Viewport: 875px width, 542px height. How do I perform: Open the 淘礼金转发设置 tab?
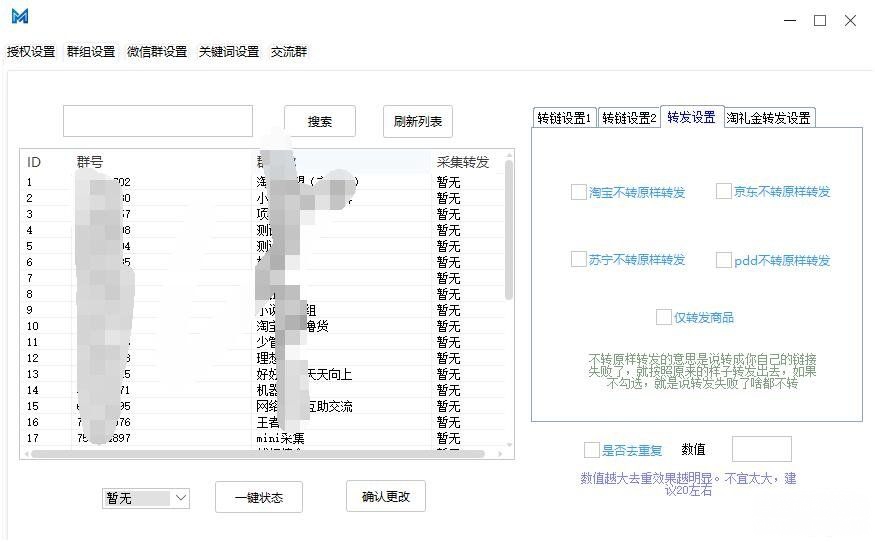pos(769,118)
